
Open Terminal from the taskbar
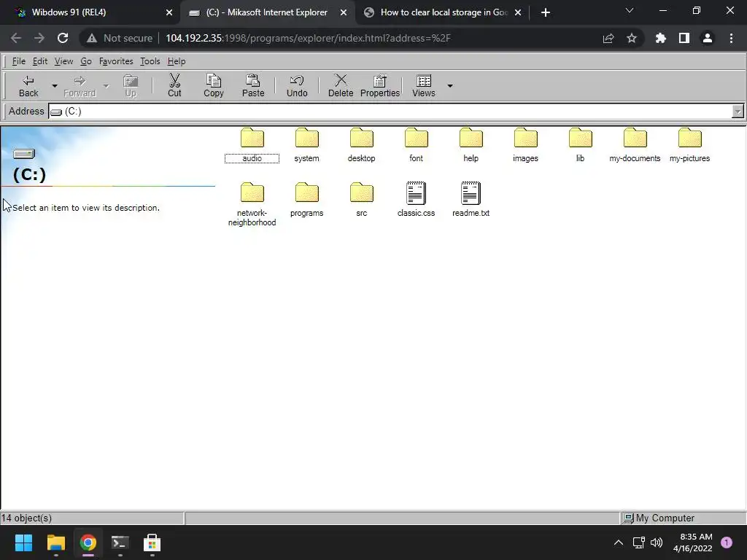coord(120,542)
